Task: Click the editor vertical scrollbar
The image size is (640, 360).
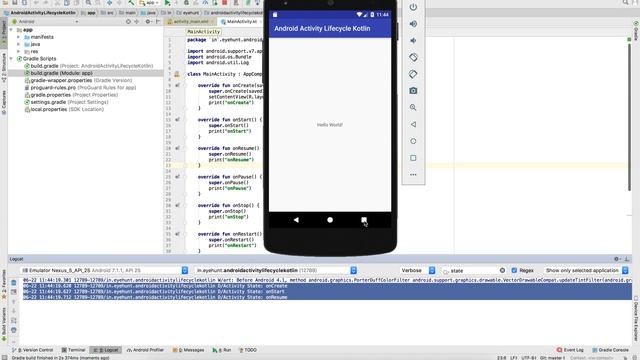Action: (x=629, y=116)
